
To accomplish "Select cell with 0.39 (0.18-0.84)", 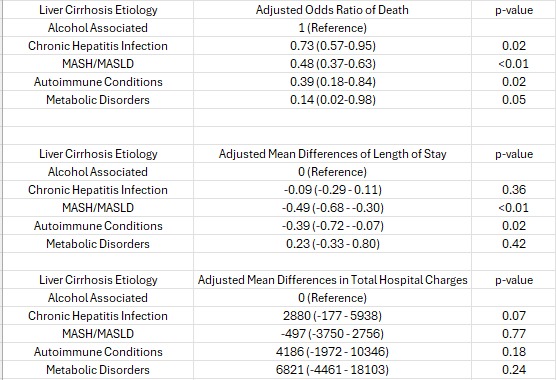I will (x=332, y=82).
